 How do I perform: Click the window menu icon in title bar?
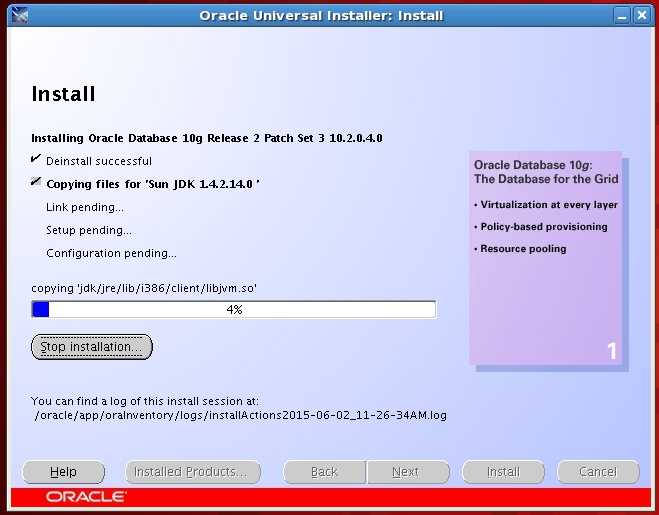click(19, 16)
